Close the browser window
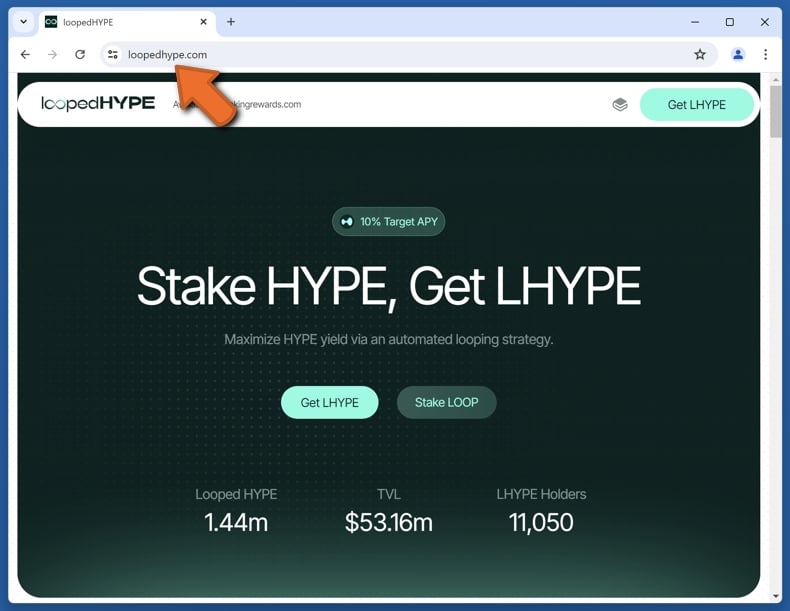The height and width of the screenshot is (611, 790). [764, 22]
